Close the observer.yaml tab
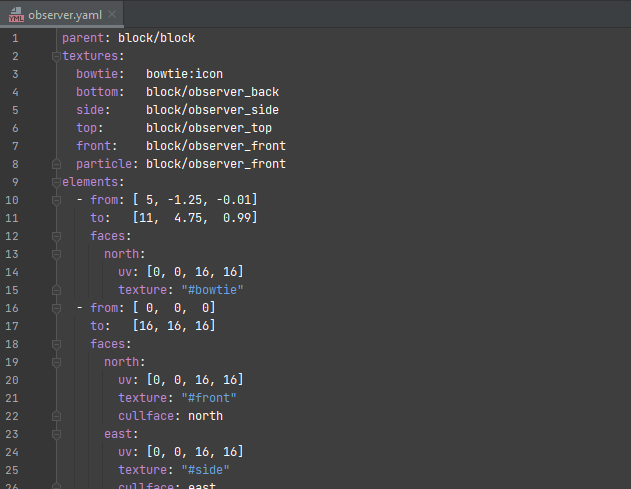This screenshot has height=489, width=631. click(x=112, y=14)
